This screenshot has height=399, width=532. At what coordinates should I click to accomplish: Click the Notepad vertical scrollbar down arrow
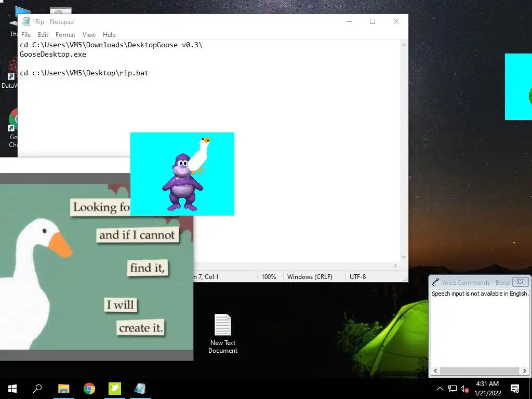404,257
